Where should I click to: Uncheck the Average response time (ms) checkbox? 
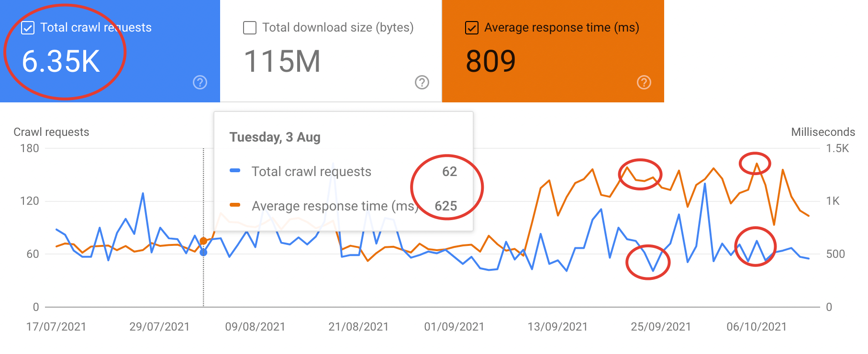pos(472,28)
